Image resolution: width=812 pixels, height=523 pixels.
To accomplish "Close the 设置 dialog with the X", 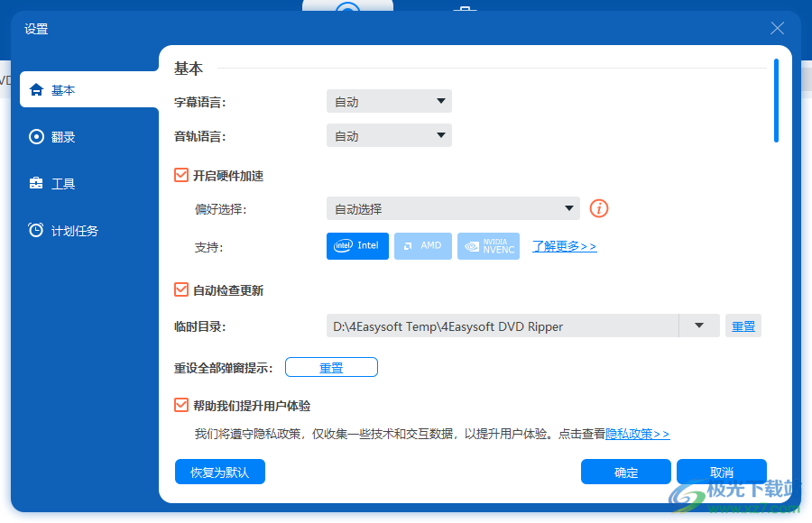I will (778, 28).
